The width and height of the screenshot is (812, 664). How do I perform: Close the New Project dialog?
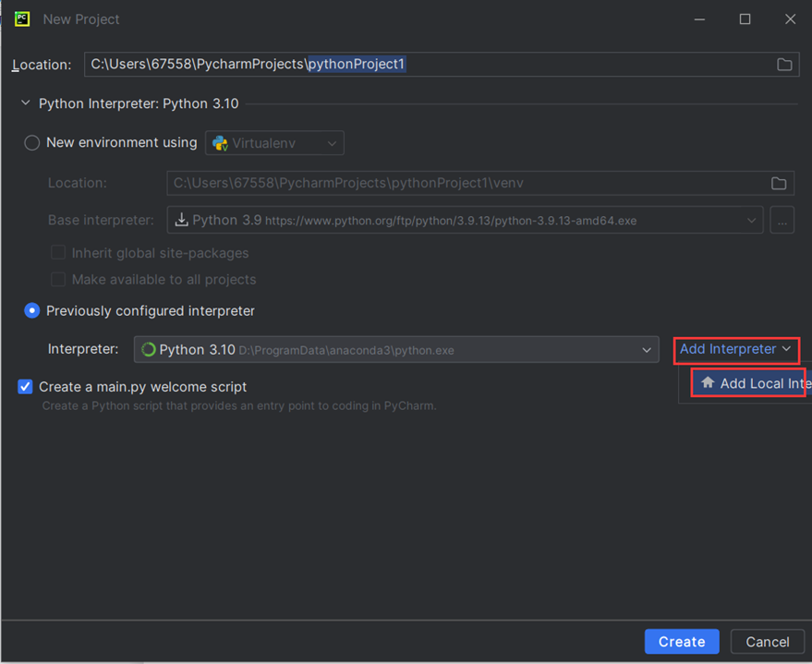pyautogui.click(x=790, y=19)
